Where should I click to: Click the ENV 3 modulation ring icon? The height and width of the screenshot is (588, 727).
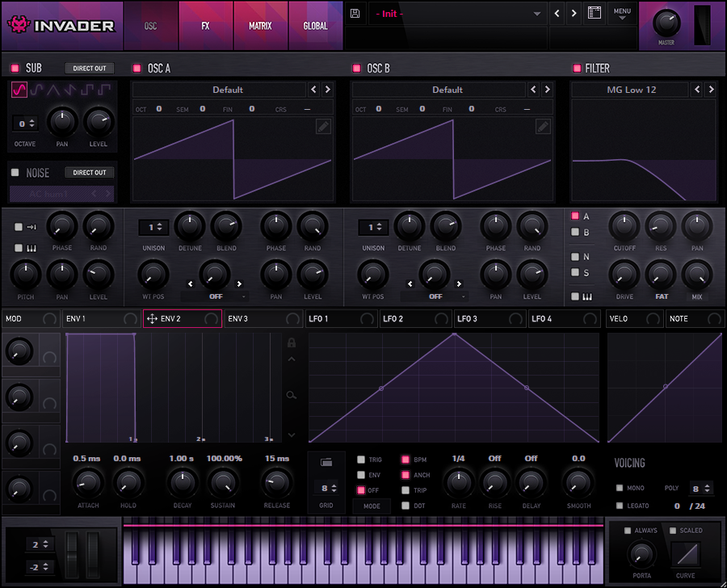pos(292,319)
